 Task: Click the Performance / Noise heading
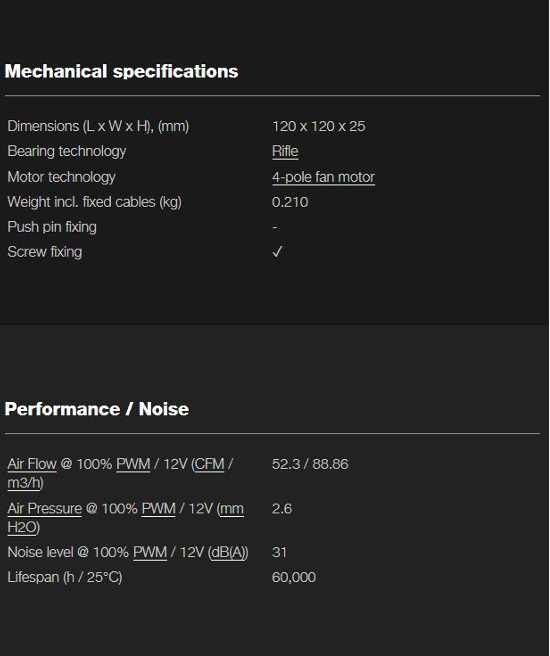97,409
